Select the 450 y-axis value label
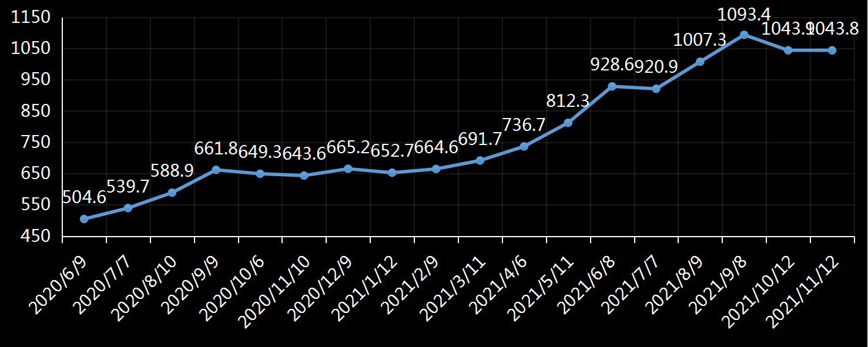The image size is (868, 347). (34, 237)
